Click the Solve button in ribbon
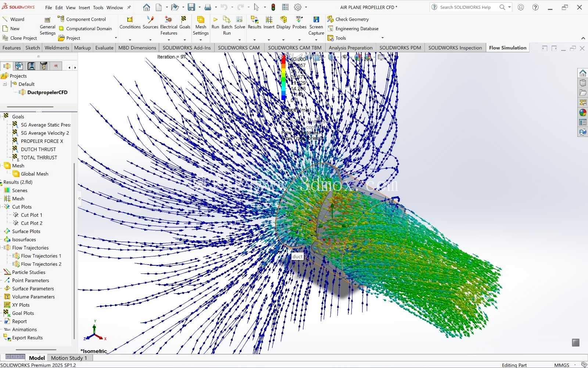588x368 pixels. (x=240, y=23)
